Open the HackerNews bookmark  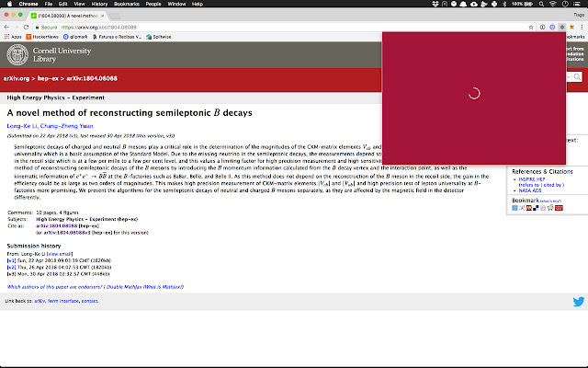point(42,37)
